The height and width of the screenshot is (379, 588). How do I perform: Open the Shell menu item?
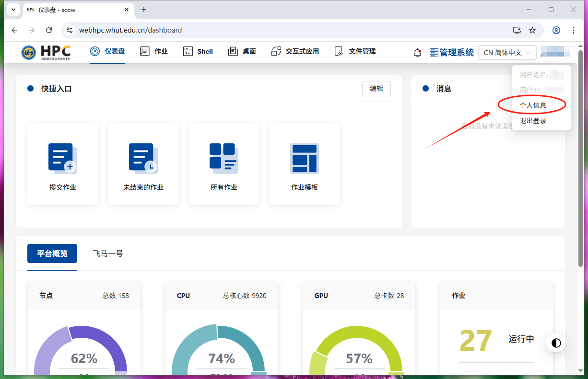point(198,51)
